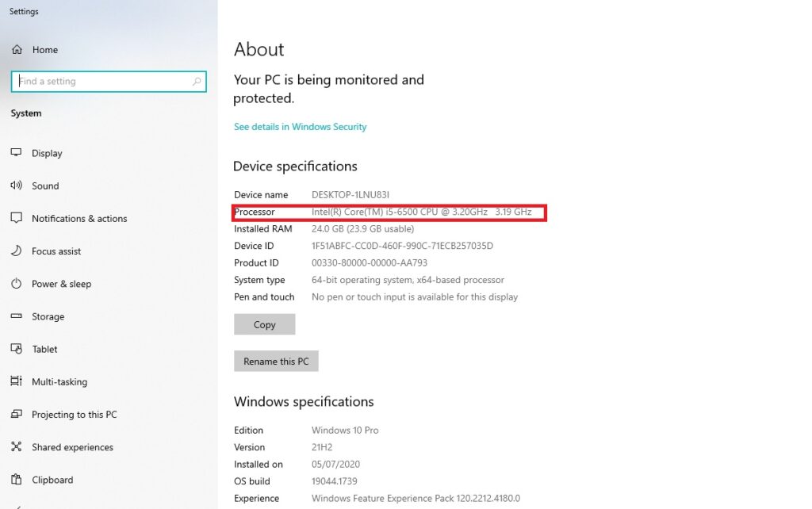
Task: Click the search magnifier icon
Action: (x=197, y=82)
